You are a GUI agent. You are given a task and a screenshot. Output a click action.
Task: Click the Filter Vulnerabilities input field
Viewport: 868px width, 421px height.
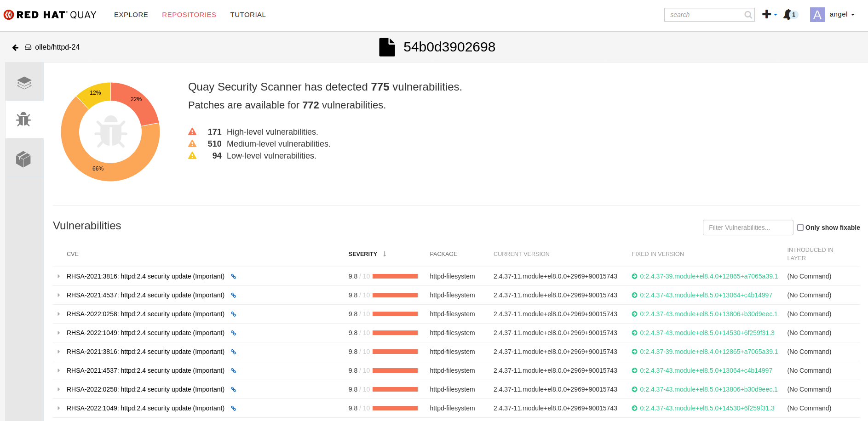click(x=747, y=228)
